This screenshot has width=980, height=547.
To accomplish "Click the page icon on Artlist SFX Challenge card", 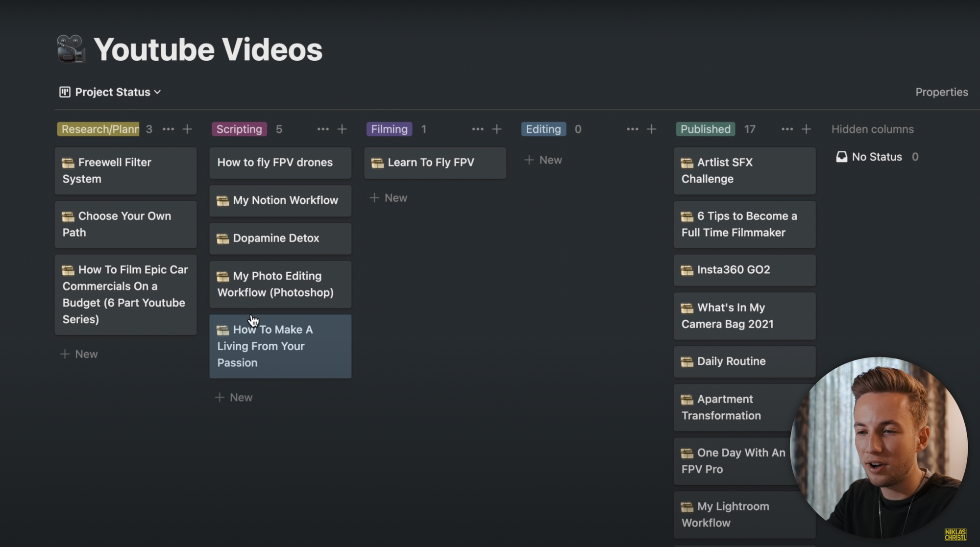I will click(x=687, y=163).
